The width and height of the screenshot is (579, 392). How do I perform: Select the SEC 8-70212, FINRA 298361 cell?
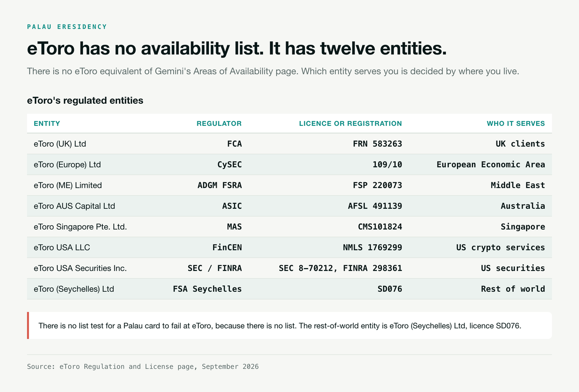341,268
